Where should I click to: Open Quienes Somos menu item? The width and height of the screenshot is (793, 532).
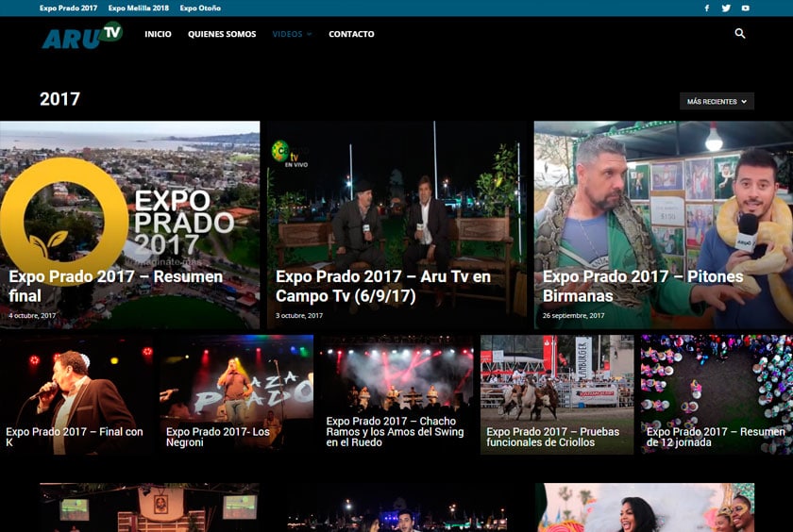(222, 34)
